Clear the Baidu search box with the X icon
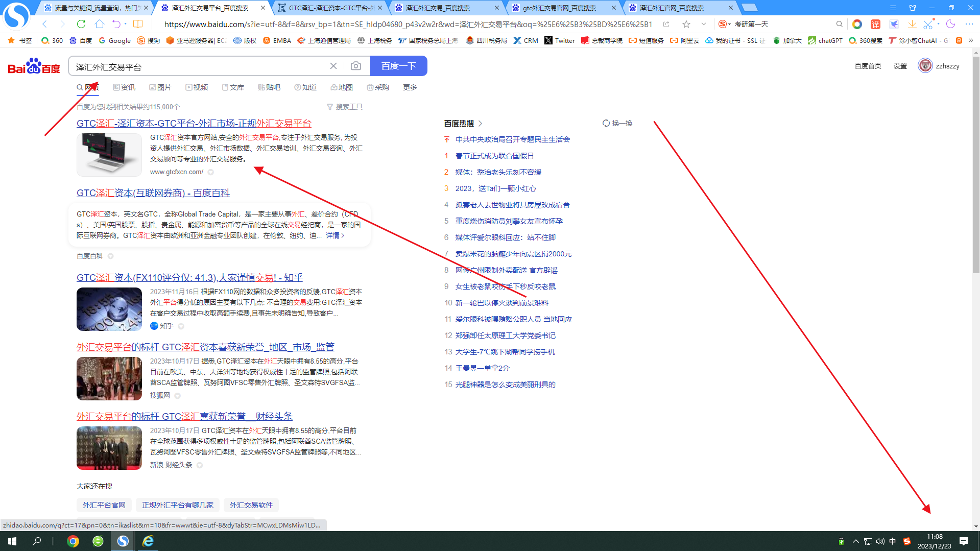Screen dimensions: 980x551 (333, 66)
